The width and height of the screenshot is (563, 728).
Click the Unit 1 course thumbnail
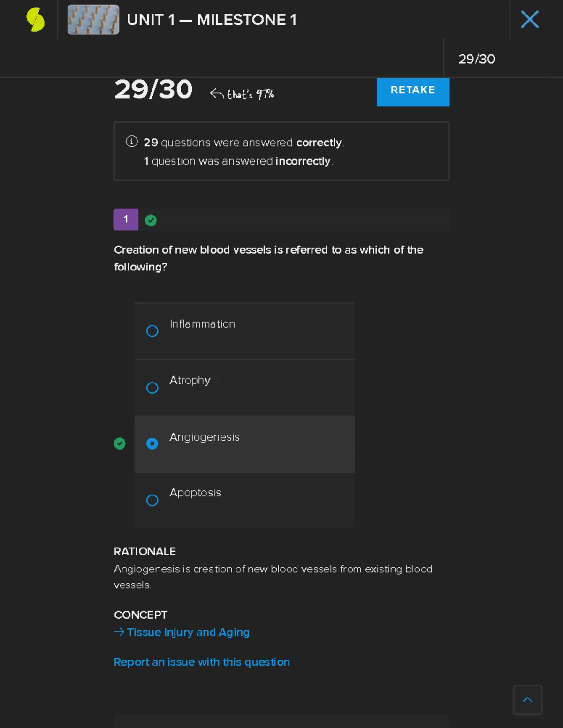93,20
